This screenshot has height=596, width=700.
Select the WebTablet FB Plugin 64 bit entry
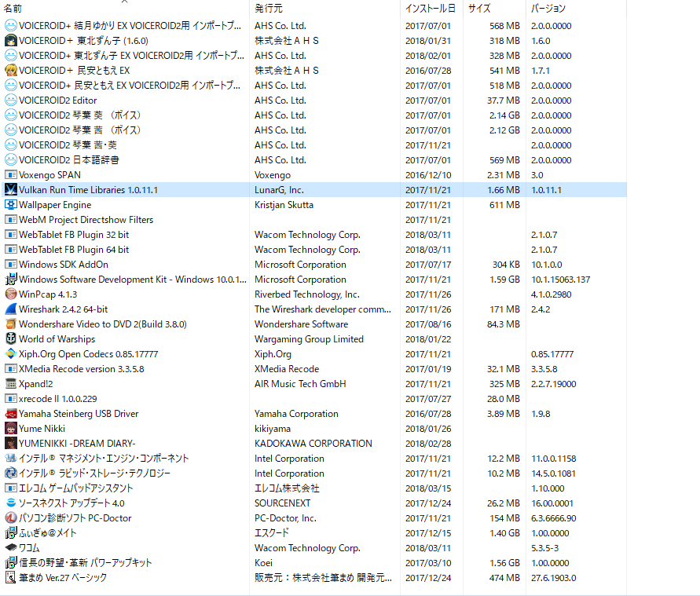point(313,250)
